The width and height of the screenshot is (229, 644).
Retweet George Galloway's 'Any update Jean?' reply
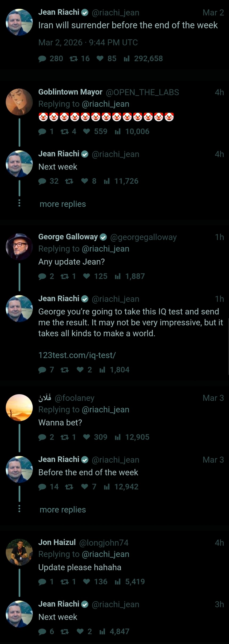pos(65,276)
